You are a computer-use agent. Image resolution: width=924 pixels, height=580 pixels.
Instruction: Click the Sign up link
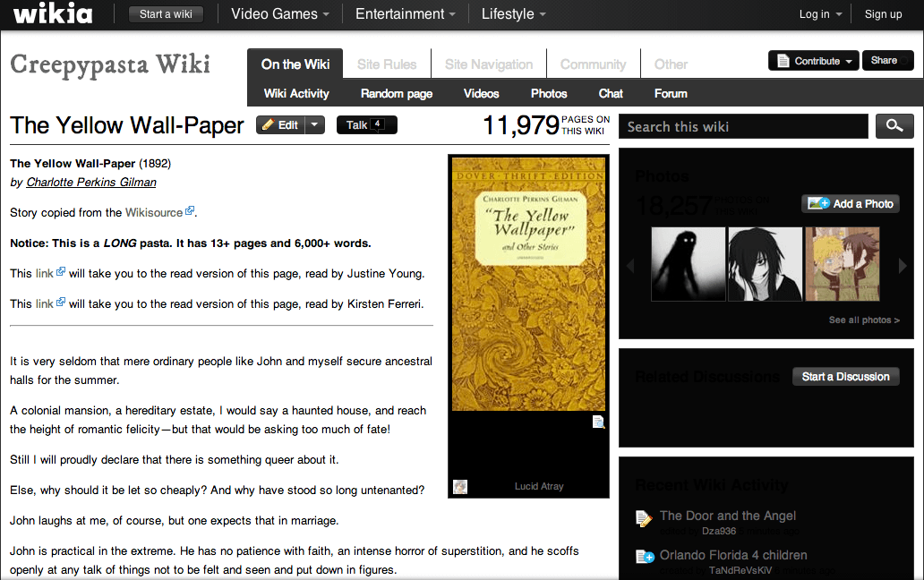[883, 14]
